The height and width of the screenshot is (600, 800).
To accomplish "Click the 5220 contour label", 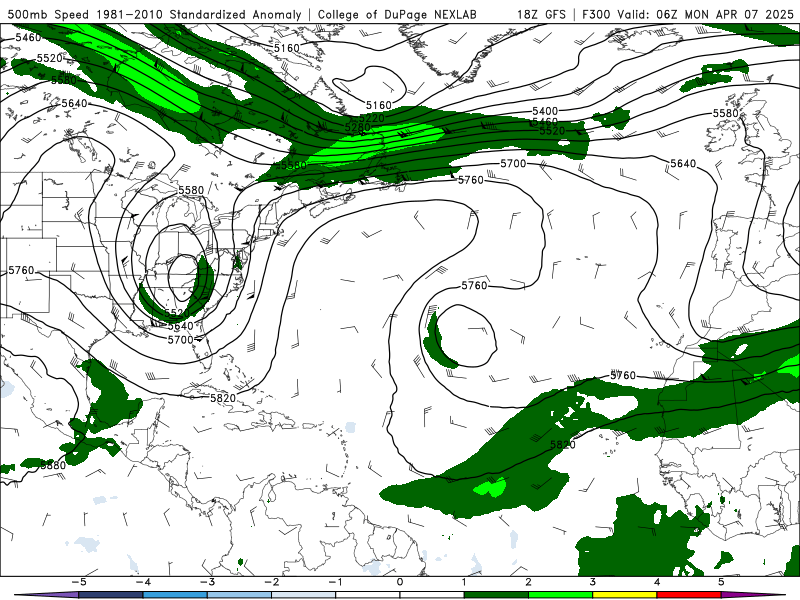I will (371, 118).
